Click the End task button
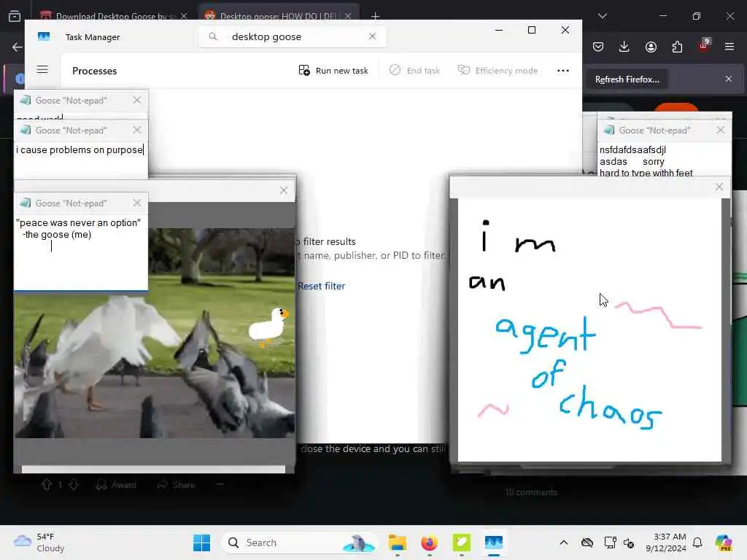Image resolution: width=747 pixels, height=560 pixels. tap(415, 71)
